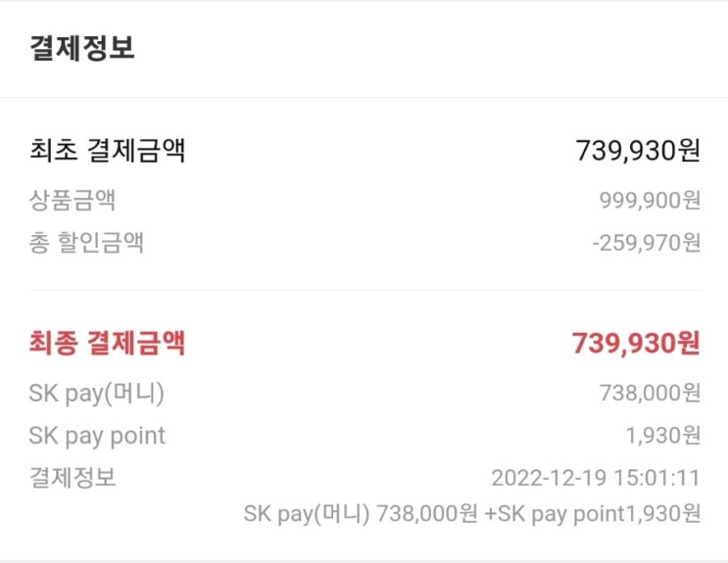The height and width of the screenshot is (563, 728).
Task: Click the gray 결제정보 row label
Action: pos(73,478)
